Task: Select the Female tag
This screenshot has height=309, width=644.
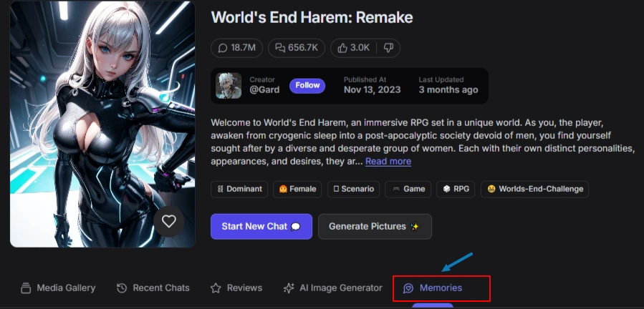Action: coord(299,190)
